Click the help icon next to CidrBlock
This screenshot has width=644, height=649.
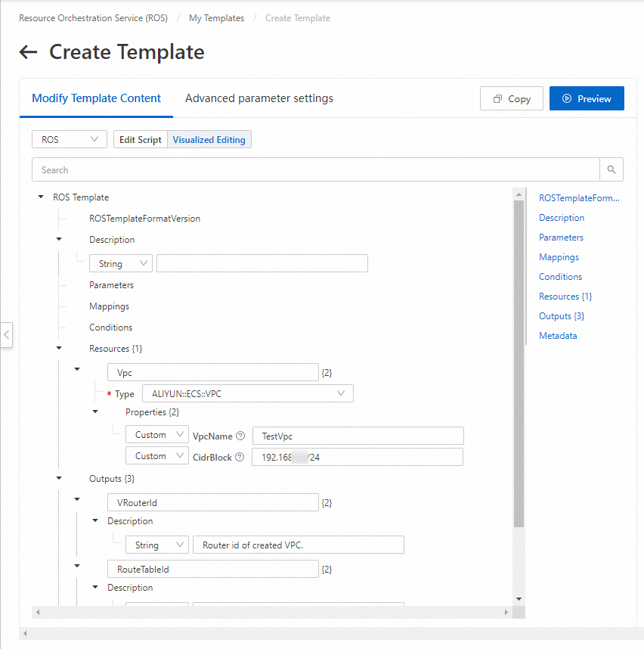(240, 457)
